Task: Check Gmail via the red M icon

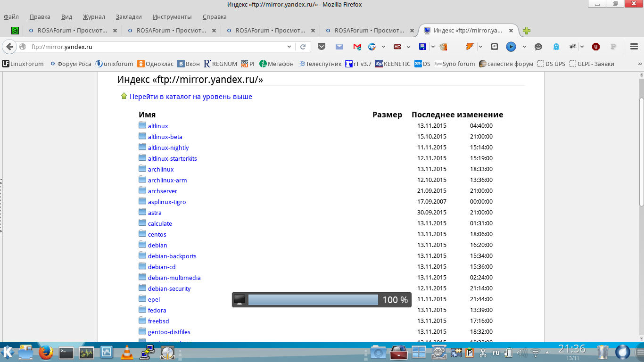Action: coord(357,47)
